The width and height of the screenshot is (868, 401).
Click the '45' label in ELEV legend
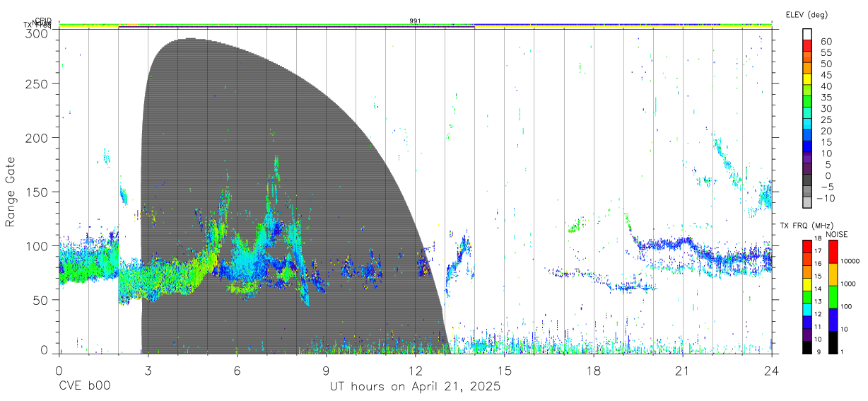tap(825, 75)
